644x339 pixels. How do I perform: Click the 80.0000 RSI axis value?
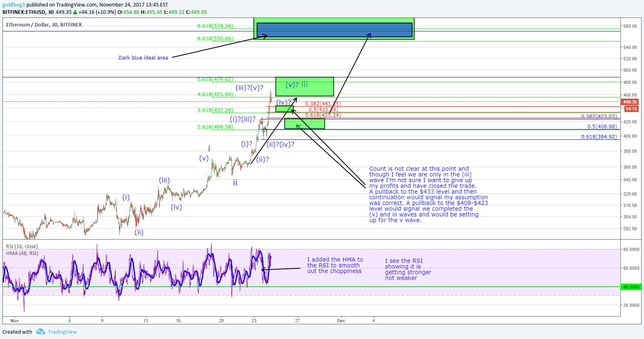tap(631, 249)
